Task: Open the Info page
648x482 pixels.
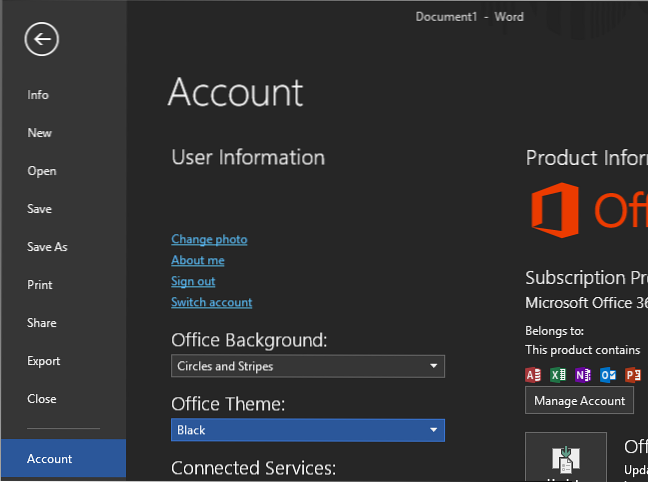Action: 38,95
